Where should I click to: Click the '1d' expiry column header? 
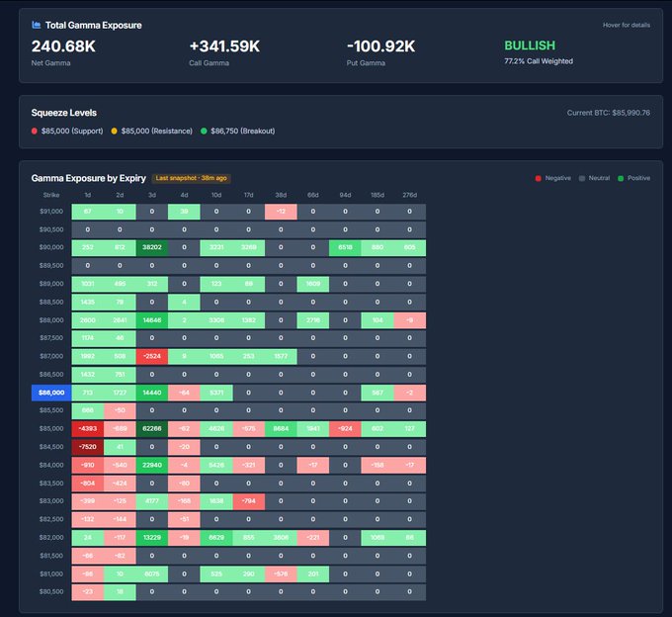(87, 195)
